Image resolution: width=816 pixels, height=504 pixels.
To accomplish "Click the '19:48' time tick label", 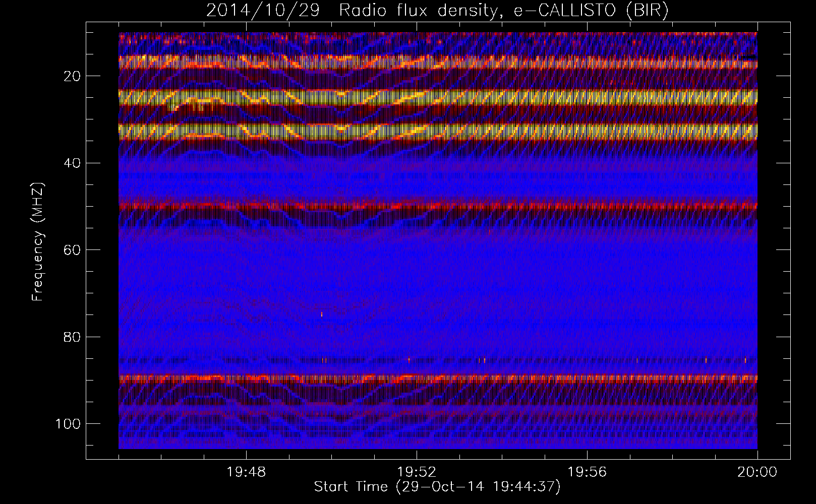I will pyautogui.click(x=246, y=472).
